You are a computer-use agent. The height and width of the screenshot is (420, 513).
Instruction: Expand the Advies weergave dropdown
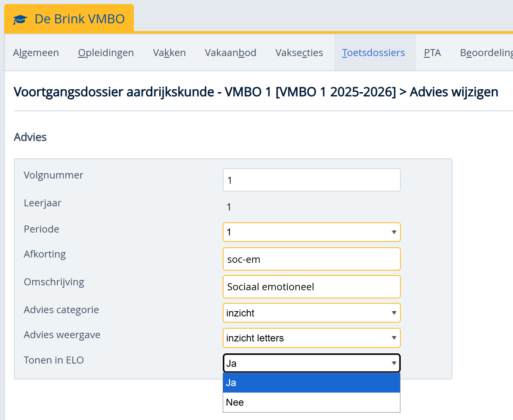(x=311, y=338)
